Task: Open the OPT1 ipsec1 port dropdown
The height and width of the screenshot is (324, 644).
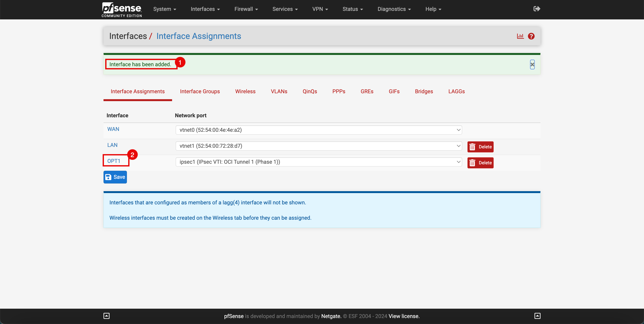Action: (x=319, y=162)
